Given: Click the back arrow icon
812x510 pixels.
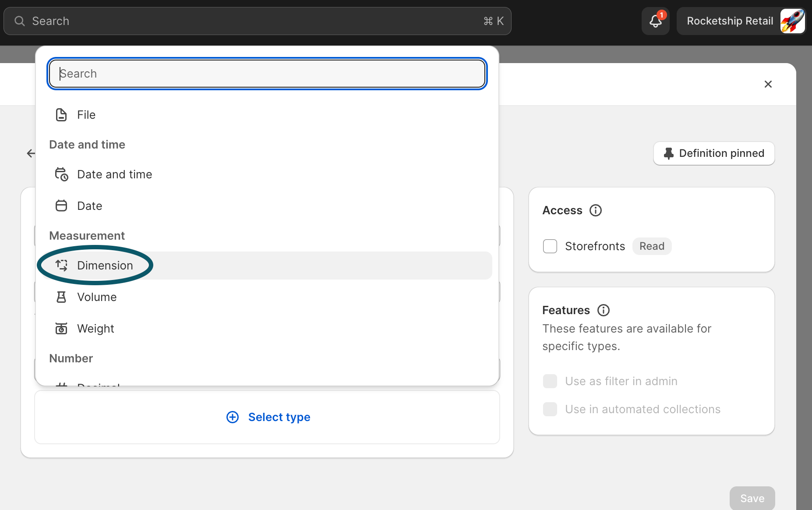Looking at the screenshot, I should pyautogui.click(x=31, y=153).
